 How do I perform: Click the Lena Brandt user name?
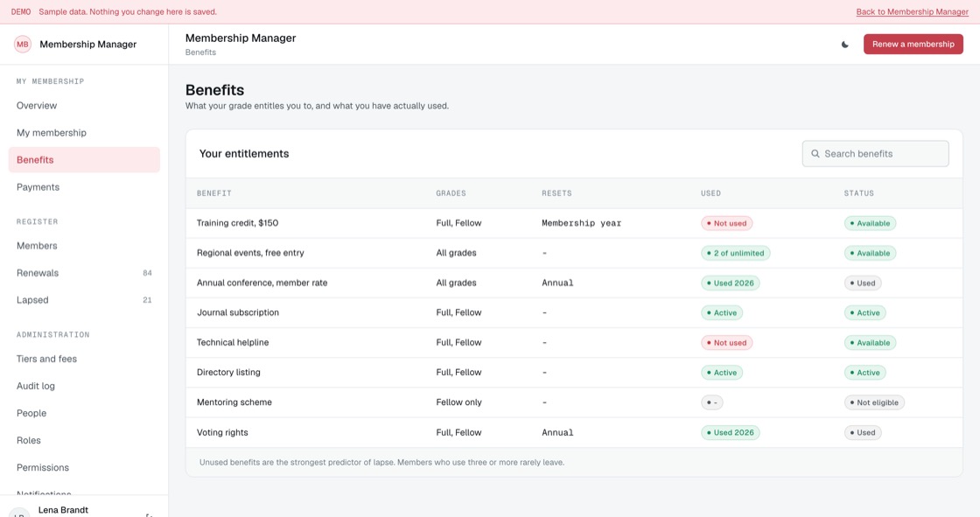click(x=63, y=510)
